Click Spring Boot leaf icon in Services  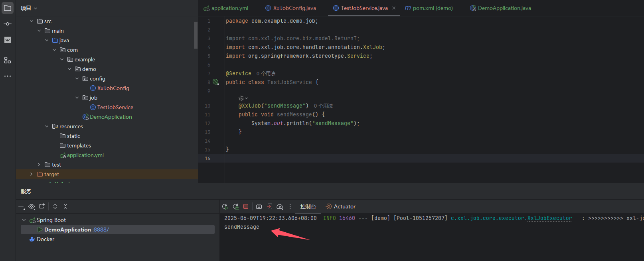[x=33, y=220]
